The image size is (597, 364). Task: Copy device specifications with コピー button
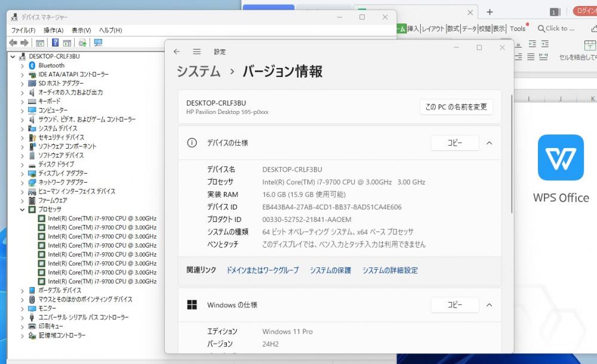pos(454,143)
